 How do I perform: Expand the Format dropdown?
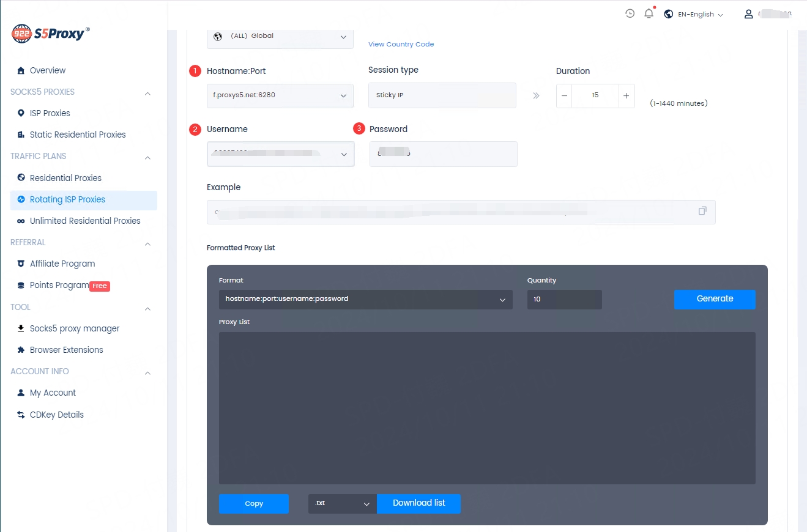point(365,300)
